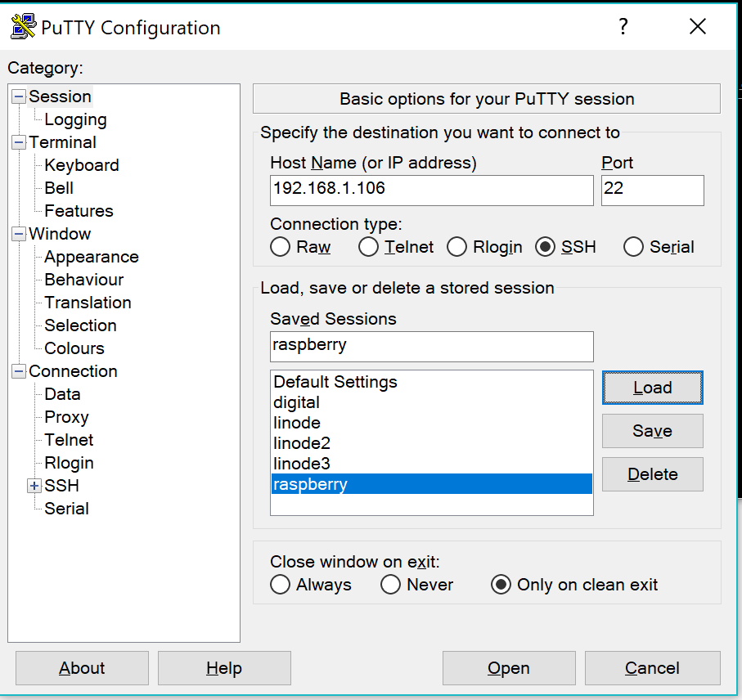Screen dimensions: 742x700
Task: Click the question mark help icon
Action: pos(623,26)
